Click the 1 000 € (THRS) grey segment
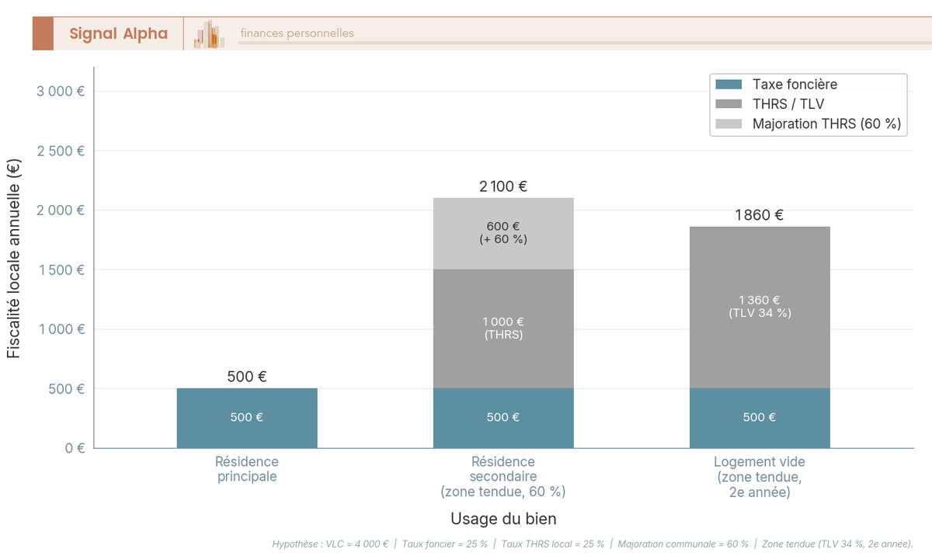 (503, 329)
